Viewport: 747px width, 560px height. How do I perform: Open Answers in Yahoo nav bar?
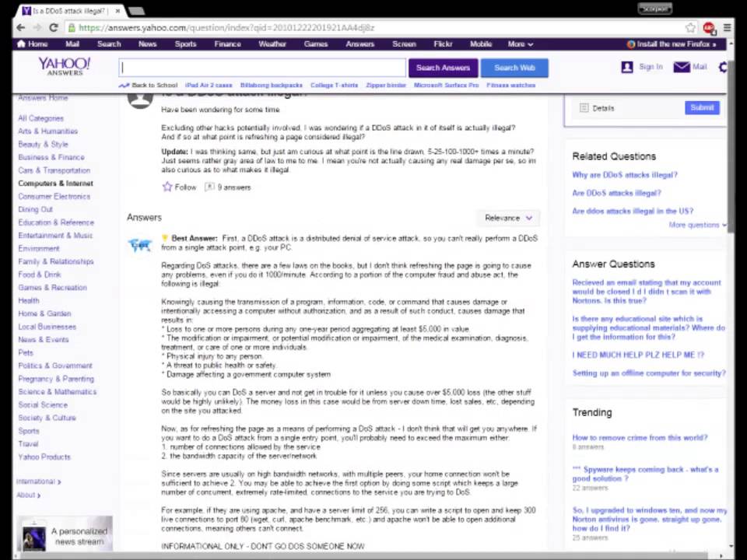tap(359, 44)
